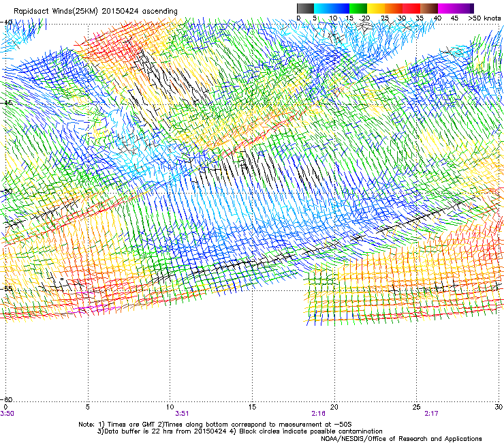Select the purple '2:17' pass time label
Image resolution: width=504 pixels, height=443 pixels.
(431, 414)
